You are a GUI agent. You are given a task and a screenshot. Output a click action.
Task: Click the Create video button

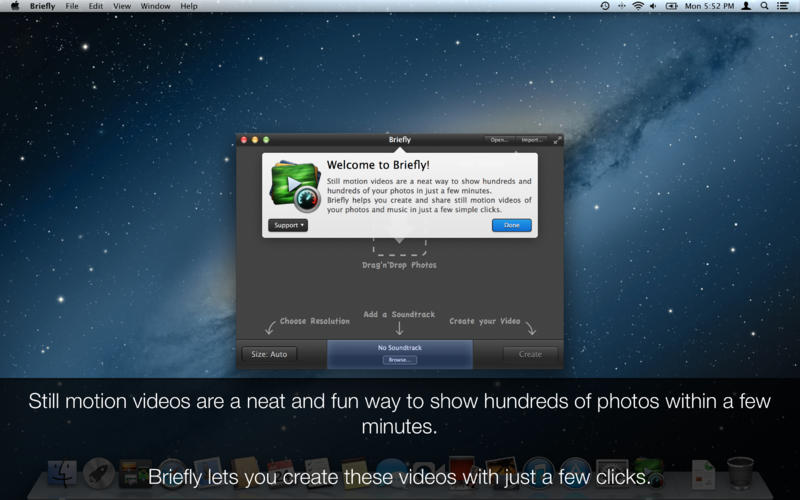point(530,354)
